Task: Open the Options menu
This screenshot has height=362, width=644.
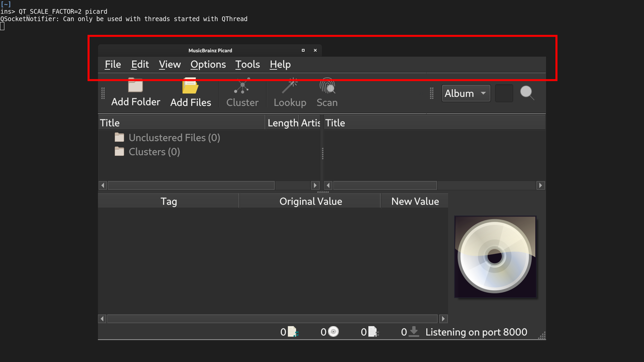Action: point(208,64)
